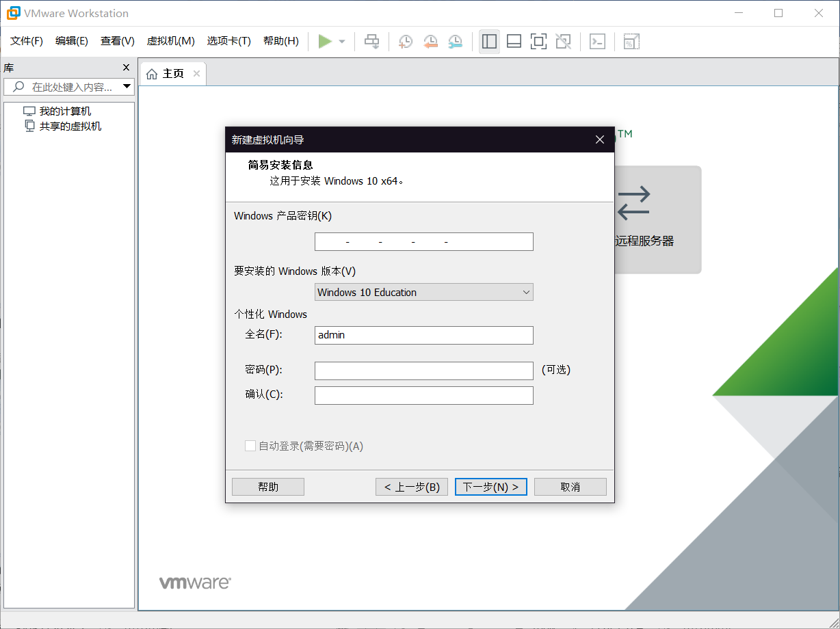This screenshot has width=840, height=629.
Task: Switch to the 主页 tab
Action: click(173, 74)
